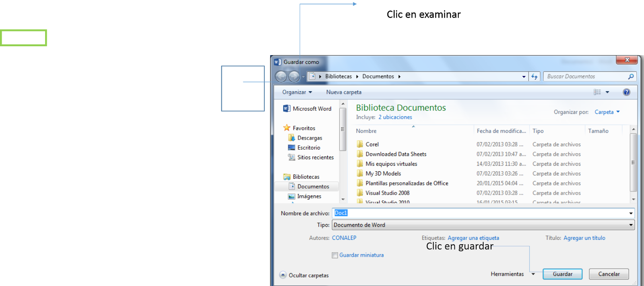Click the My 3D Models folder icon

360,173
